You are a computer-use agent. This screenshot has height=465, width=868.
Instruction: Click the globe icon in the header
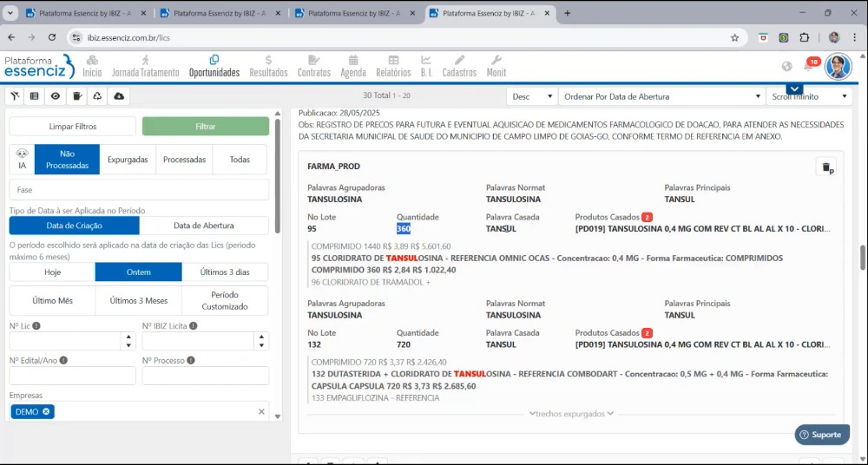(786, 67)
